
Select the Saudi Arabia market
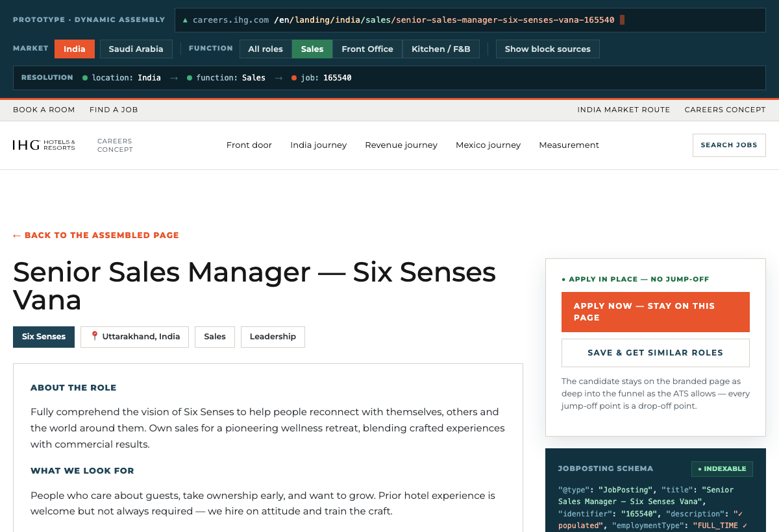coord(136,49)
